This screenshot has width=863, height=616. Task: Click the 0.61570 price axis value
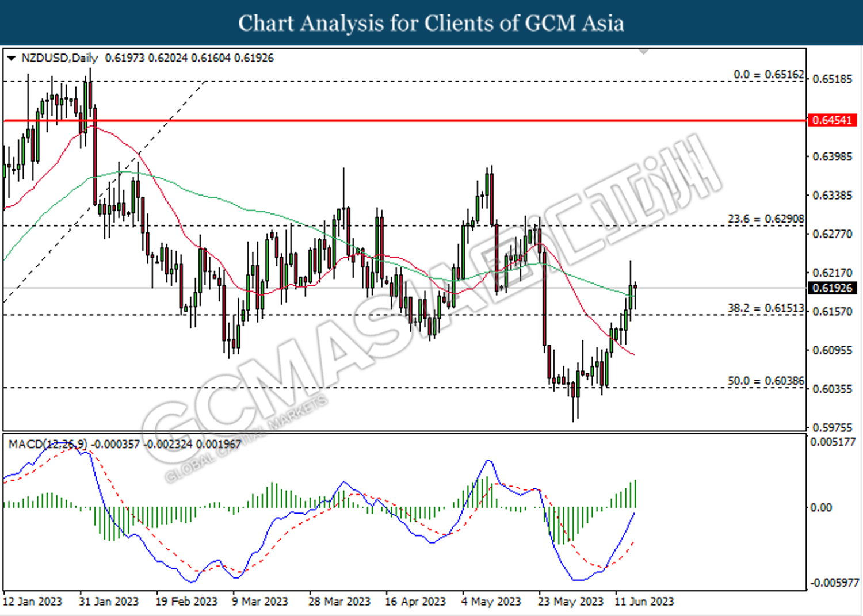832,311
